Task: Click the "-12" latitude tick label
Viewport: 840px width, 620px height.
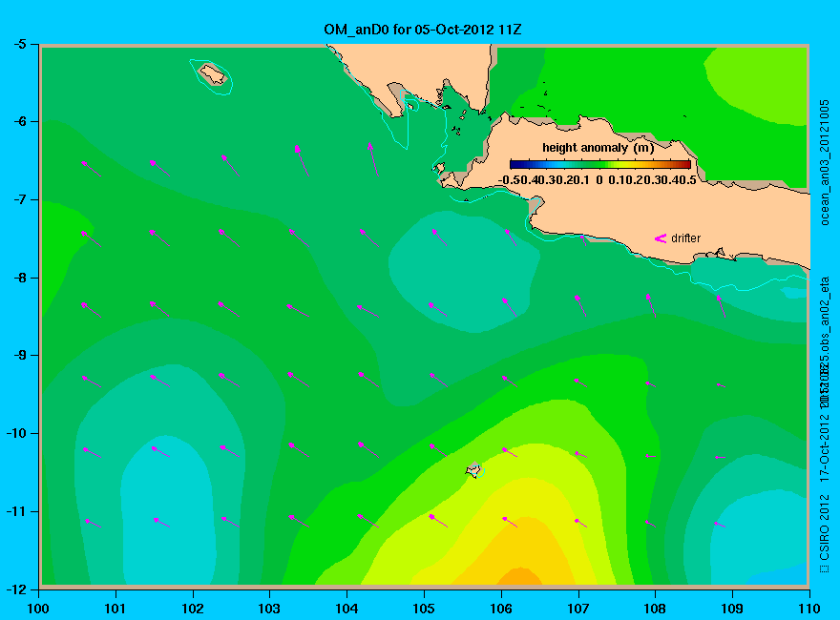Action: click(x=16, y=589)
